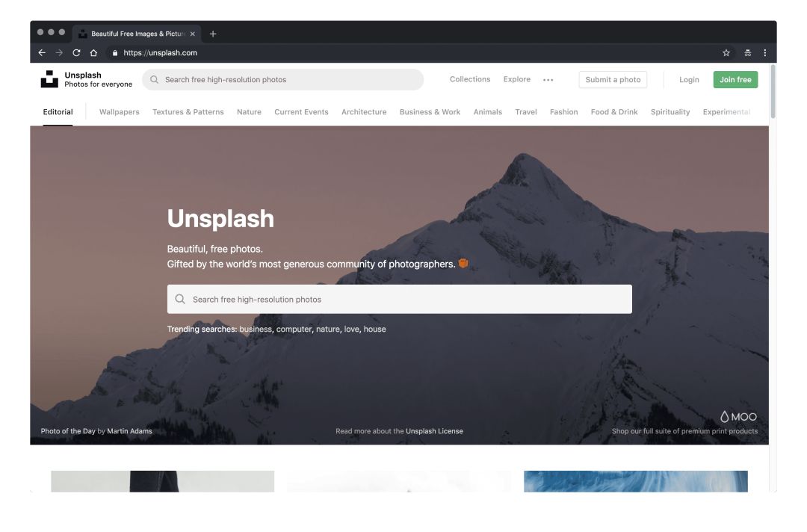
Task: Open the browser three-dot menu
Action: pos(765,52)
